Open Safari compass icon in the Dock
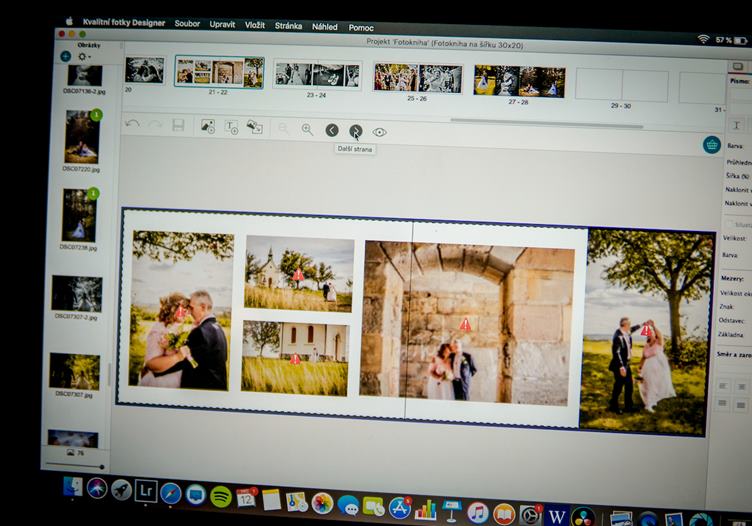Screen dimensions: 752x526 click(171, 493)
